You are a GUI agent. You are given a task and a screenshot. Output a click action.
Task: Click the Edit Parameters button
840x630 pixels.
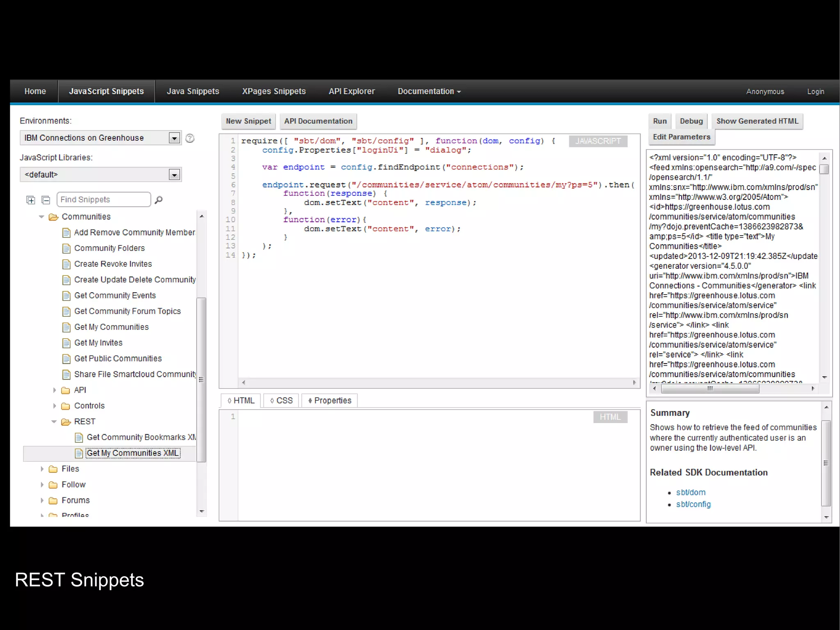point(682,137)
